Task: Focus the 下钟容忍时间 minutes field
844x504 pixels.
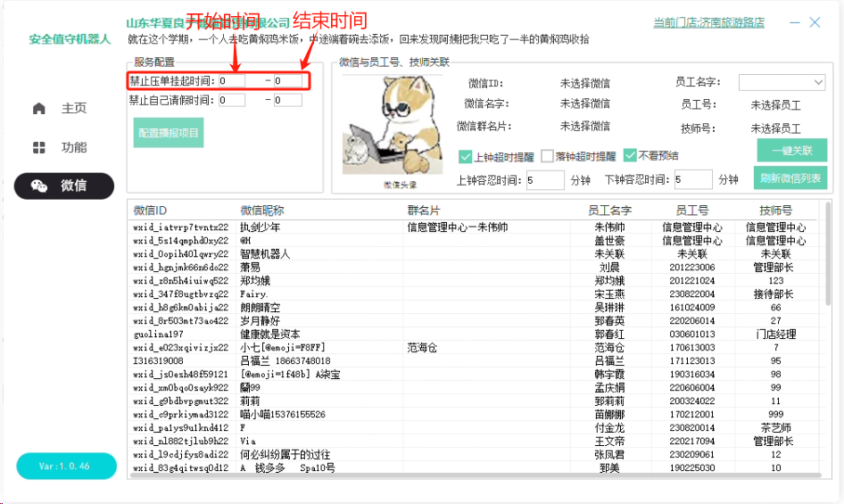Action: (692, 180)
